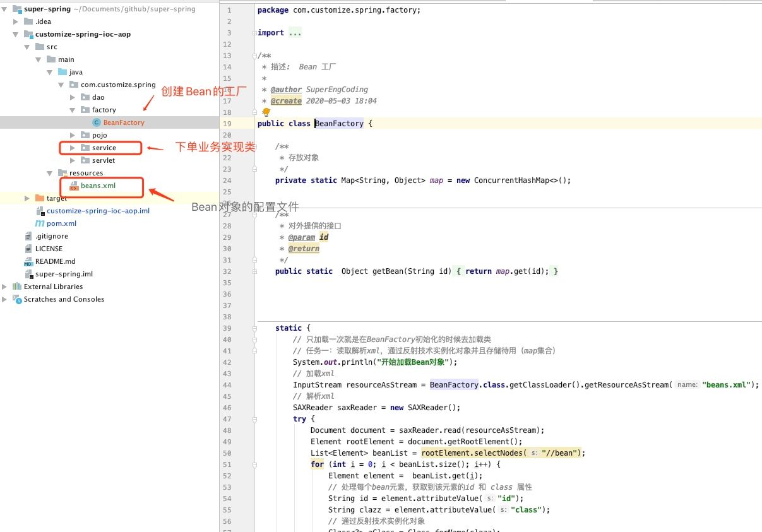Select LICENSE in the project tree
Viewport: 762px width, 532px height.
pos(49,249)
